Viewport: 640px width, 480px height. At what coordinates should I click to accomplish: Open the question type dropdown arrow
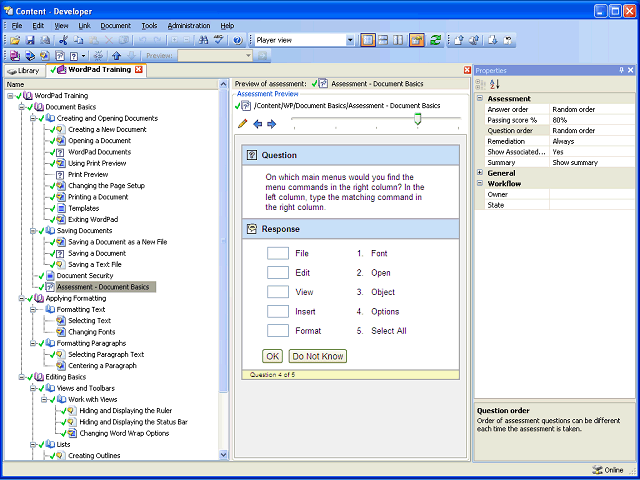[84, 55]
